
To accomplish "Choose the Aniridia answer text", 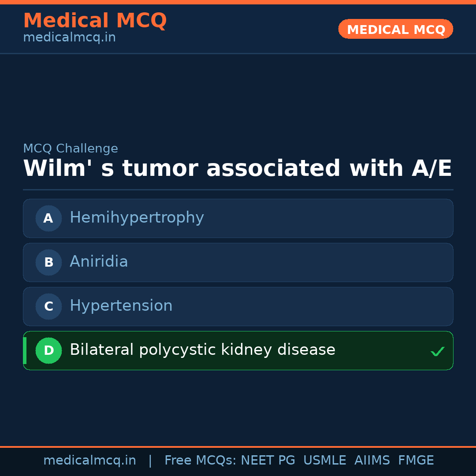I will click(99, 262).
